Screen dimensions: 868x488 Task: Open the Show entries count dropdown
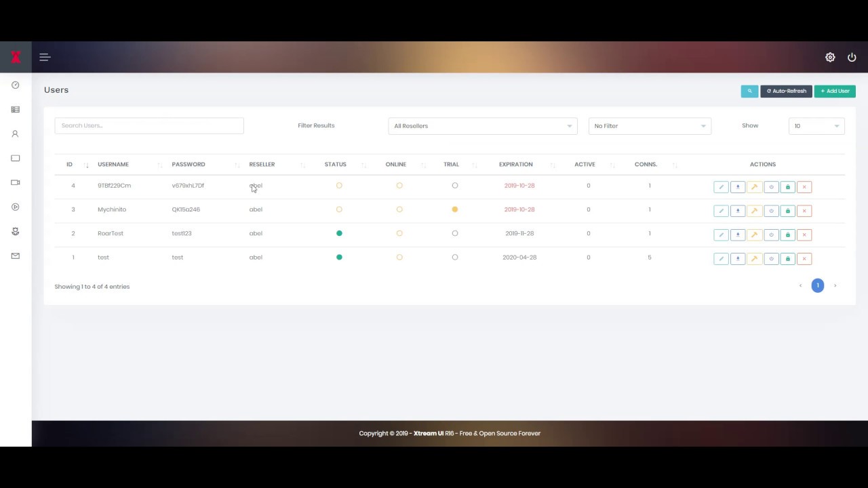click(x=816, y=126)
